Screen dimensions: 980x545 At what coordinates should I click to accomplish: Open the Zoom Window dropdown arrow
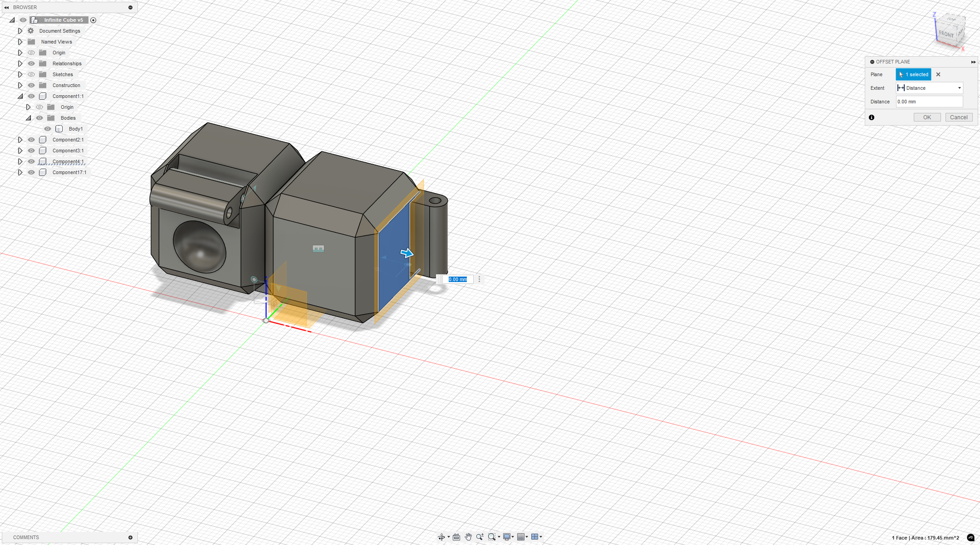(x=499, y=537)
